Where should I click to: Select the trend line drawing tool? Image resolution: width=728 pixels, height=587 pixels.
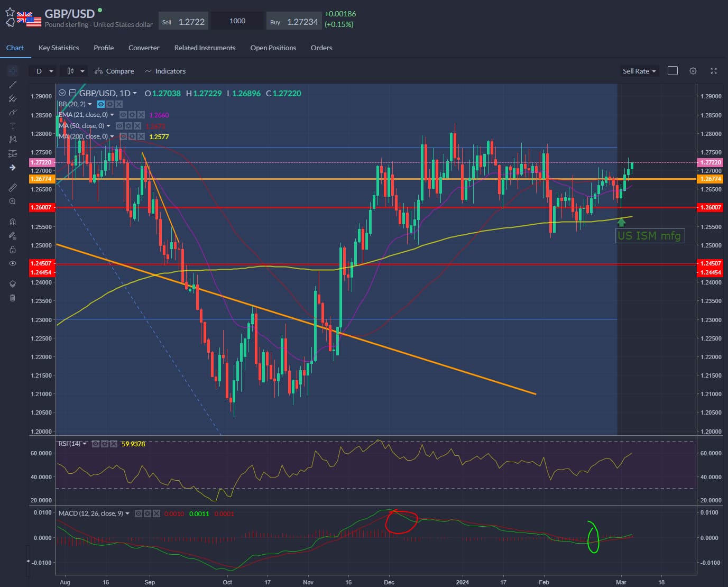(13, 85)
